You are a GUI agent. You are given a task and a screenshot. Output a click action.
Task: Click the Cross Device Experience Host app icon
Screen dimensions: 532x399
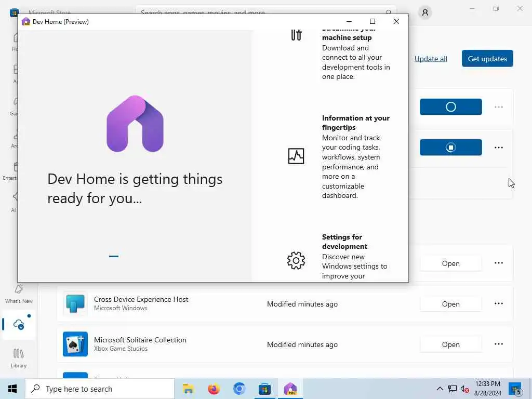pos(75,303)
